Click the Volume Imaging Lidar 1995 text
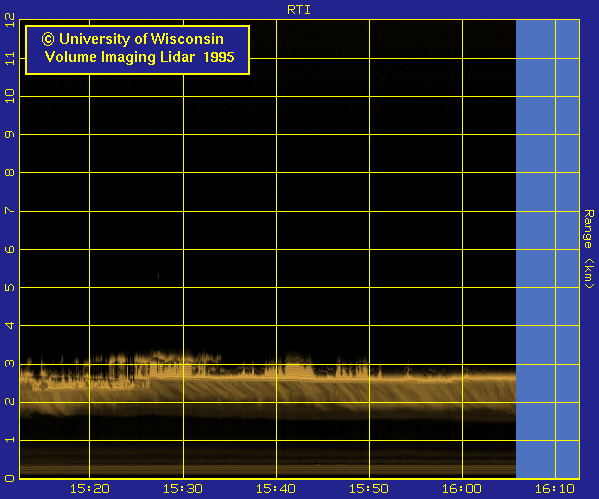Viewport: 599px width, 499px height. pos(139,57)
